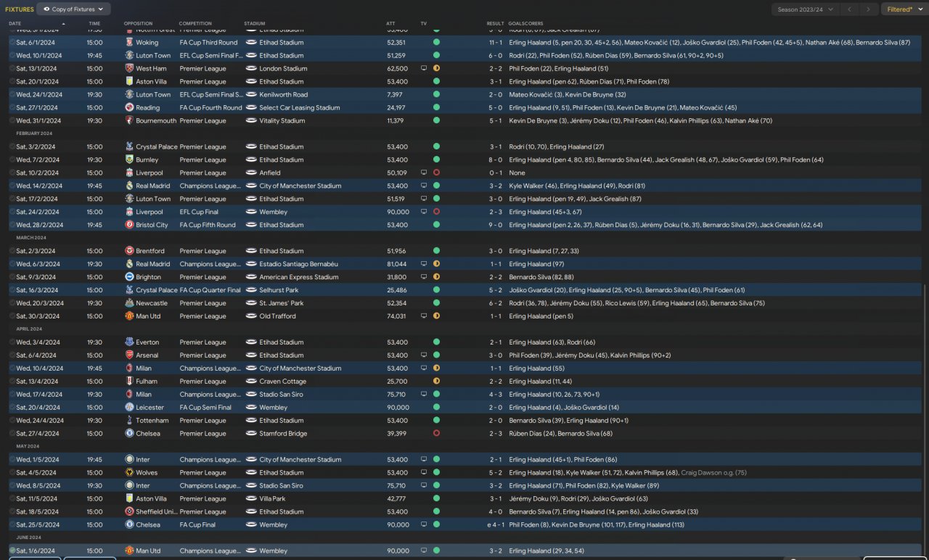Screen dimensions: 929x560
Task: Click the Burnley club badge
Action: pyautogui.click(x=129, y=160)
